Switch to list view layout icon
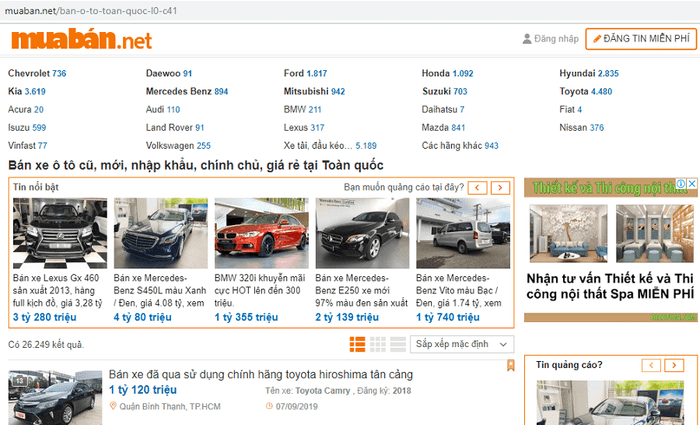 (358, 344)
